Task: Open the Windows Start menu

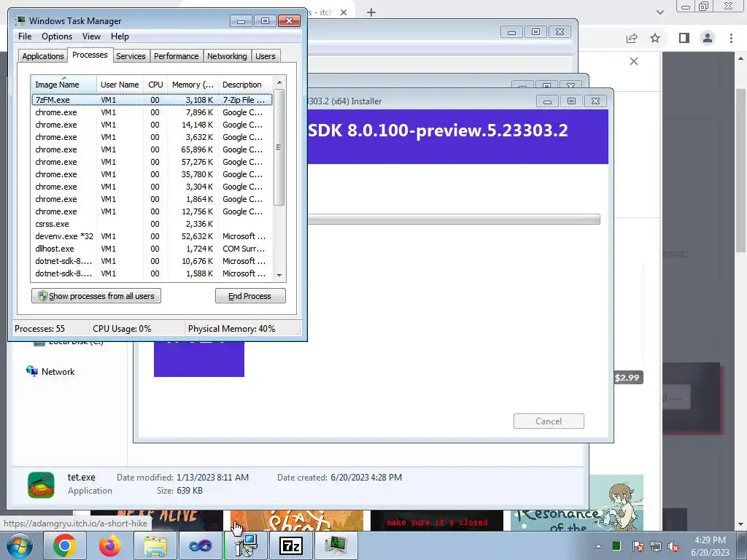Action: [x=20, y=545]
